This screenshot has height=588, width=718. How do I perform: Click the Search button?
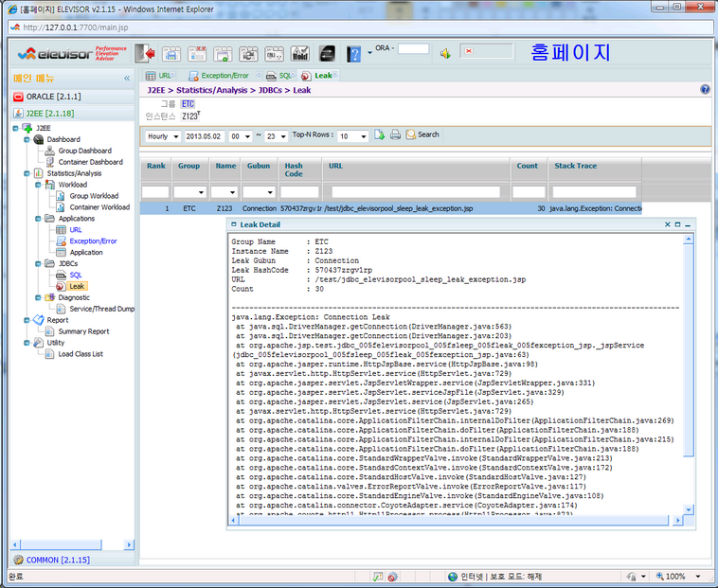coord(422,134)
